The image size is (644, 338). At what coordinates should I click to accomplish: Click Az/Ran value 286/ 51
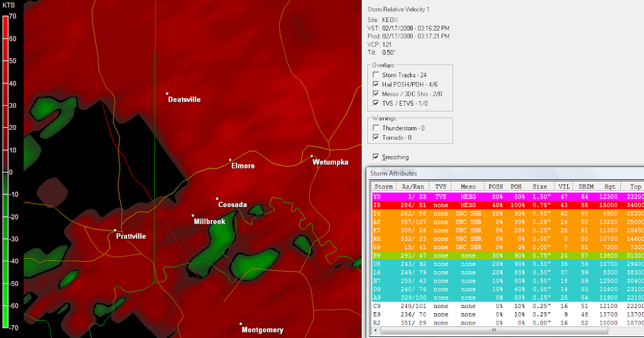coord(413,205)
